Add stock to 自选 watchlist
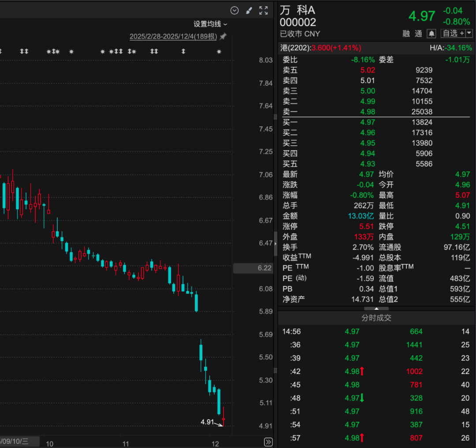This screenshot has height=448, width=476. click(x=453, y=33)
